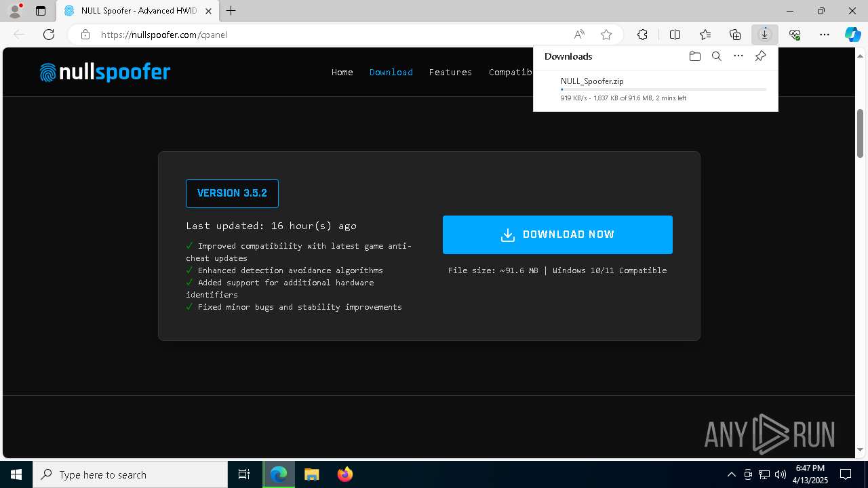The width and height of the screenshot is (868, 488).
Task: Open the volume speaker tray icon
Action: tap(780, 474)
